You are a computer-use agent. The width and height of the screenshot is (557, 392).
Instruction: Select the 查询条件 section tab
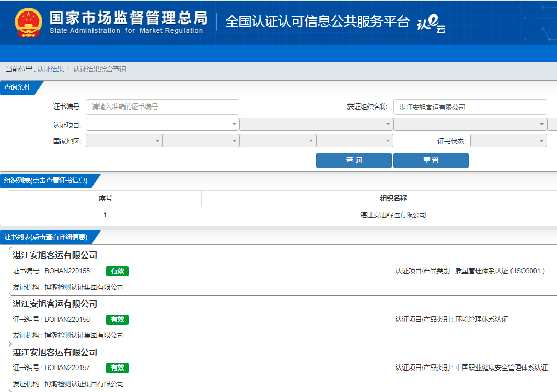pyautogui.click(x=18, y=87)
